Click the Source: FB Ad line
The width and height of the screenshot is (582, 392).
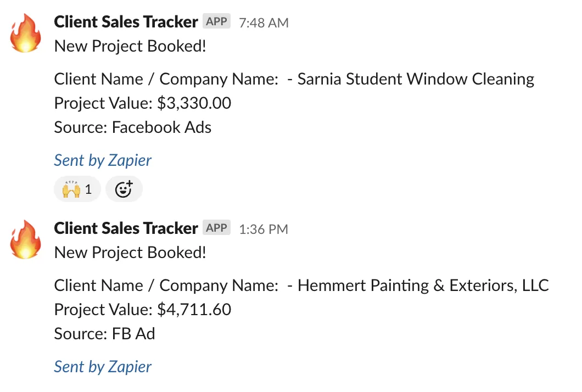(x=104, y=334)
